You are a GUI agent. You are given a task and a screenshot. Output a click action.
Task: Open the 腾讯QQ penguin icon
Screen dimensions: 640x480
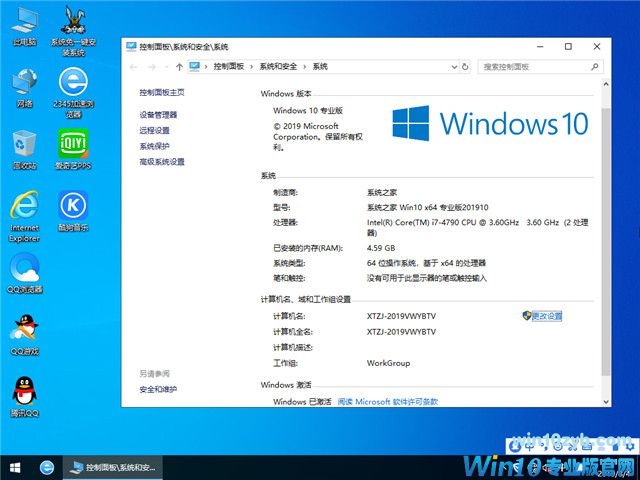click(x=24, y=397)
